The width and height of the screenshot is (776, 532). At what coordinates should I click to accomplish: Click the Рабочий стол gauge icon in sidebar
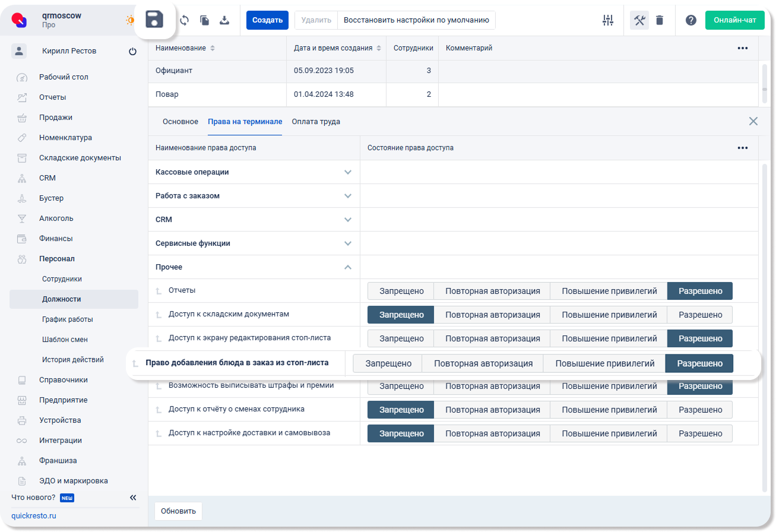point(22,78)
